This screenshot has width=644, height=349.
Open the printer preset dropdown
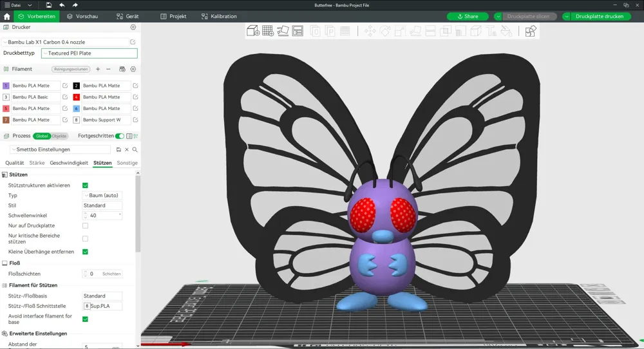coord(65,42)
